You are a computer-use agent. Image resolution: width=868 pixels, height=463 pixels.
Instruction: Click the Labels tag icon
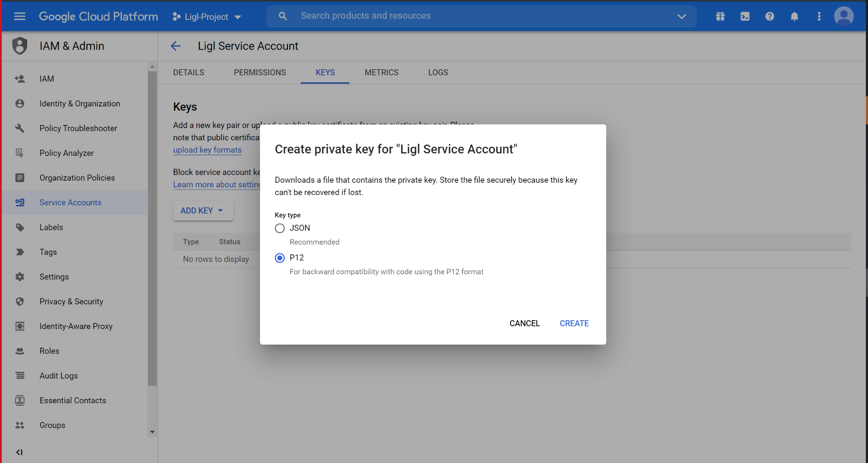tap(19, 227)
